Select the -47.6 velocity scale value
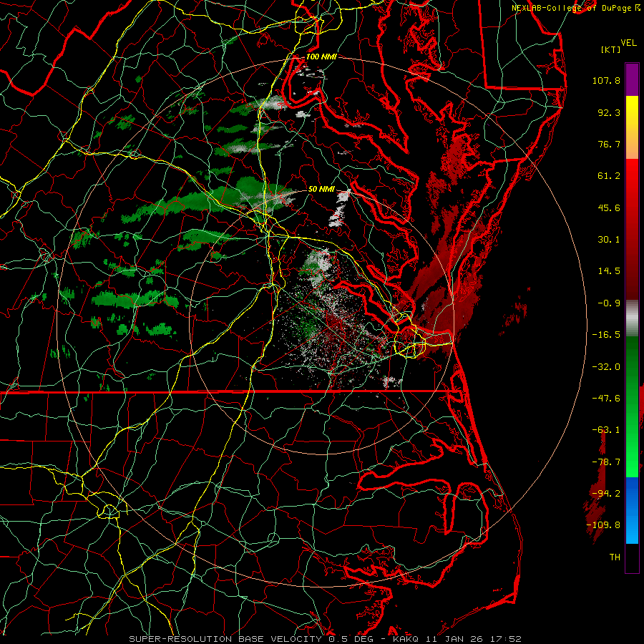Image resolution: width=644 pixels, height=644 pixels. pos(606,399)
